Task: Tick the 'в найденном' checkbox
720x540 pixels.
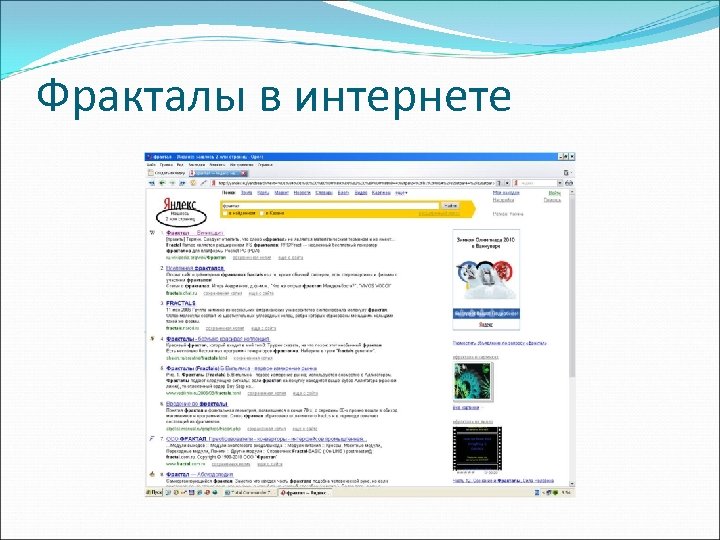Action: pos(225,214)
